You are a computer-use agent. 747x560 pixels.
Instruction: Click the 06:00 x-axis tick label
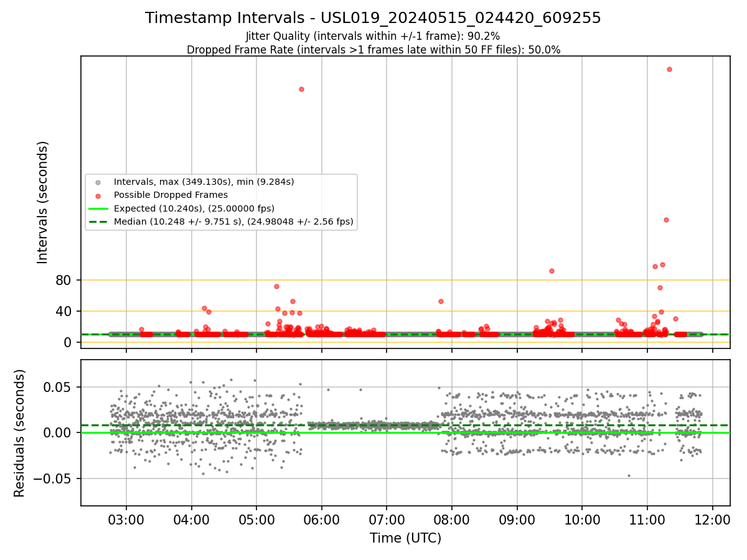pyautogui.click(x=321, y=520)
